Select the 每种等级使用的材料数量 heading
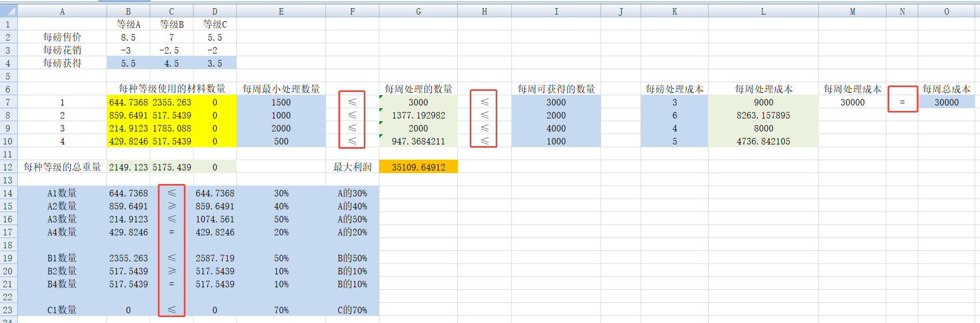980x323 pixels. pyautogui.click(x=172, y=89)
